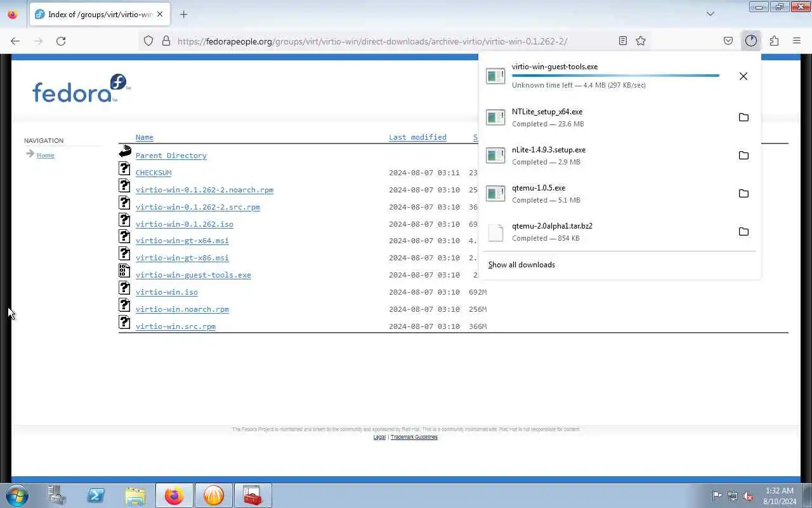812x508 pixels.
Task: Click the download progress bar
Action: [615, 76]
